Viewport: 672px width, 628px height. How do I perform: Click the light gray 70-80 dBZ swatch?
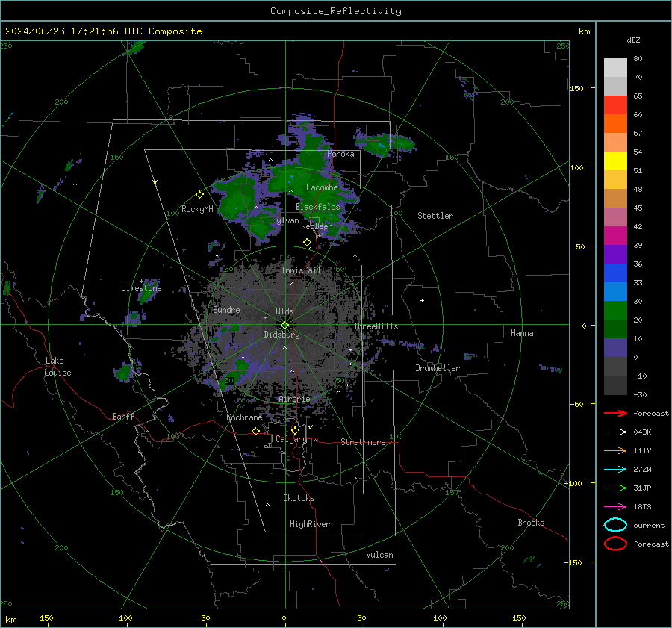615,68
